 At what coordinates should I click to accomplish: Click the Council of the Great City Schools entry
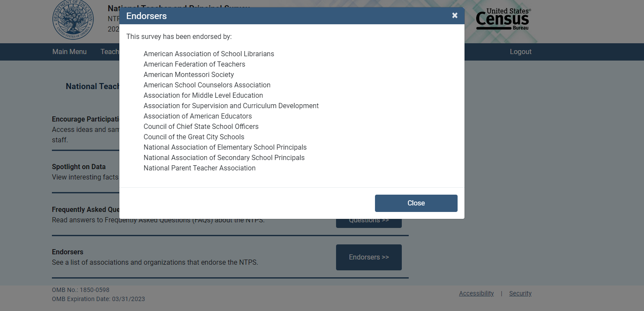(194, 137)
